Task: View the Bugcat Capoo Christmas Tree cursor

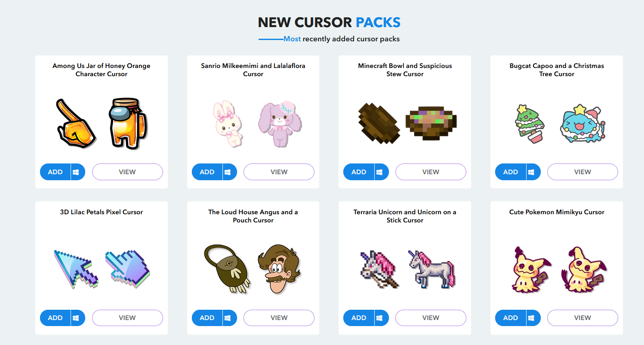Action: point(582,172)
